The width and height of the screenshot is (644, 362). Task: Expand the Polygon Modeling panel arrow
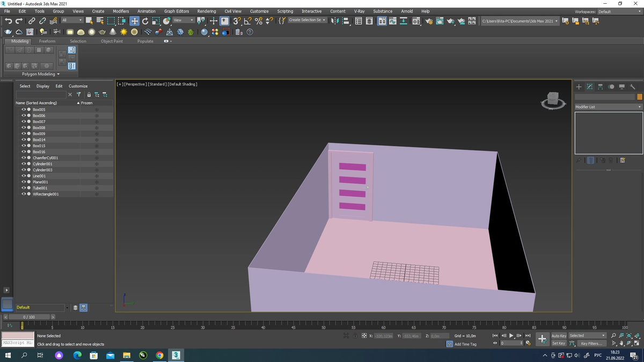coord(58,75)
